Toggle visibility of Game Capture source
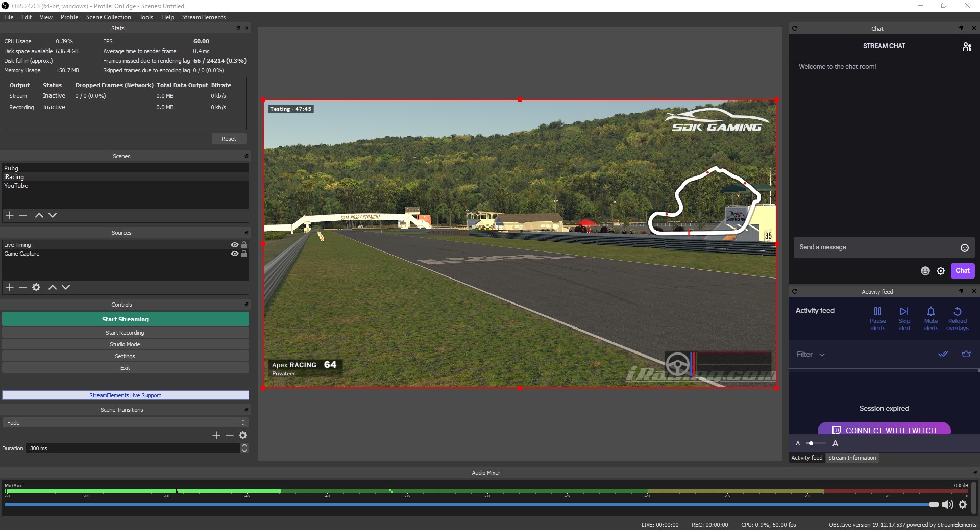 pyautogui.click(x=235, y=254)
